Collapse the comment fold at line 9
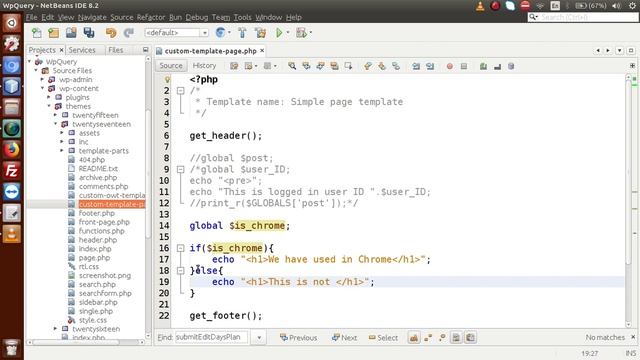The height and width of the screenshot is (360, 640). [180, 169]
